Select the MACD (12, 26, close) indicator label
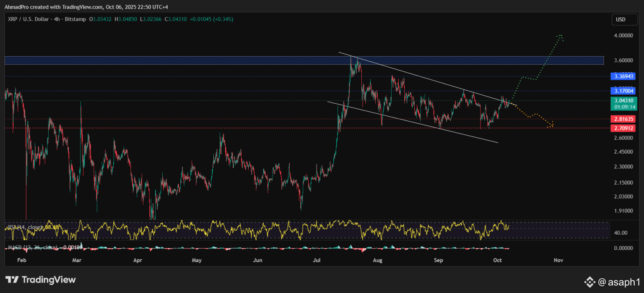Image resolution: width=644 pixels, height=293 pixels. click(31, 248)
